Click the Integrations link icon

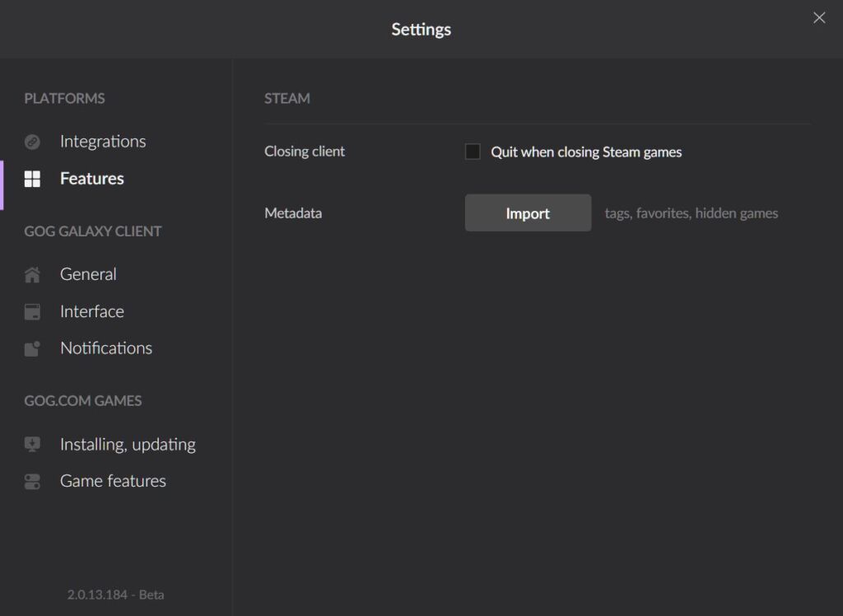click(x=32, y=142)
